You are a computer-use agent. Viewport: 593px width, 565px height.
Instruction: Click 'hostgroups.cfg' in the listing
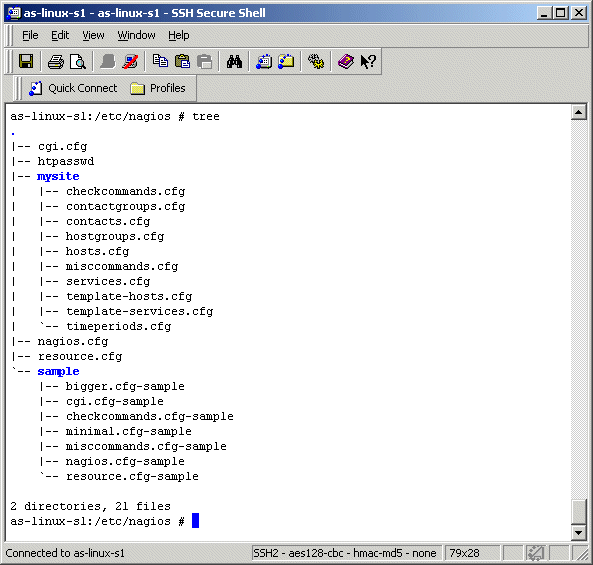pyautogui.click(x=115, y=236)
